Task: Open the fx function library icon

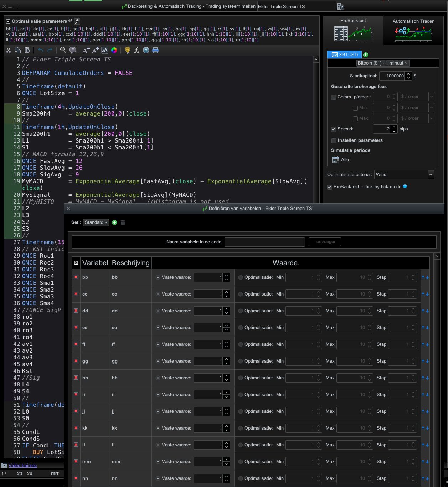Action: pos(137,50)
